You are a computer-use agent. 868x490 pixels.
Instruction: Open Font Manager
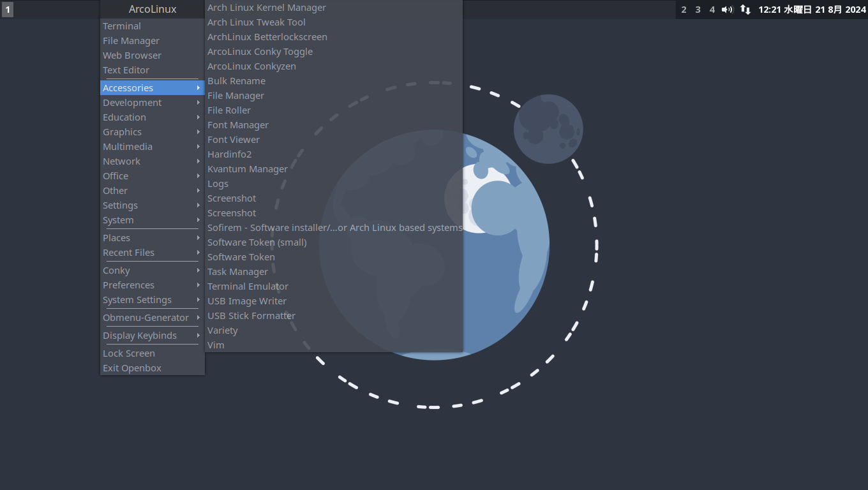(334, 125)
